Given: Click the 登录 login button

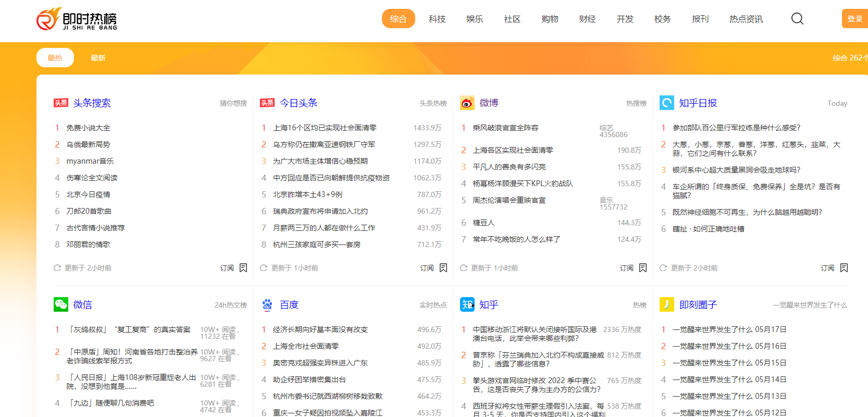Looking at the screenshot, I should tap(855, 19).
